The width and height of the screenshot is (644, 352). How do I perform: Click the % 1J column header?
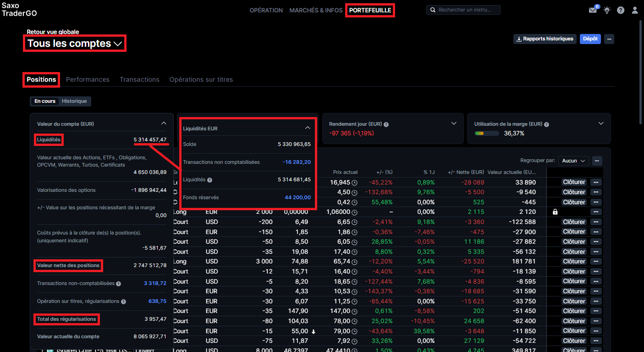tap(429, 173)
